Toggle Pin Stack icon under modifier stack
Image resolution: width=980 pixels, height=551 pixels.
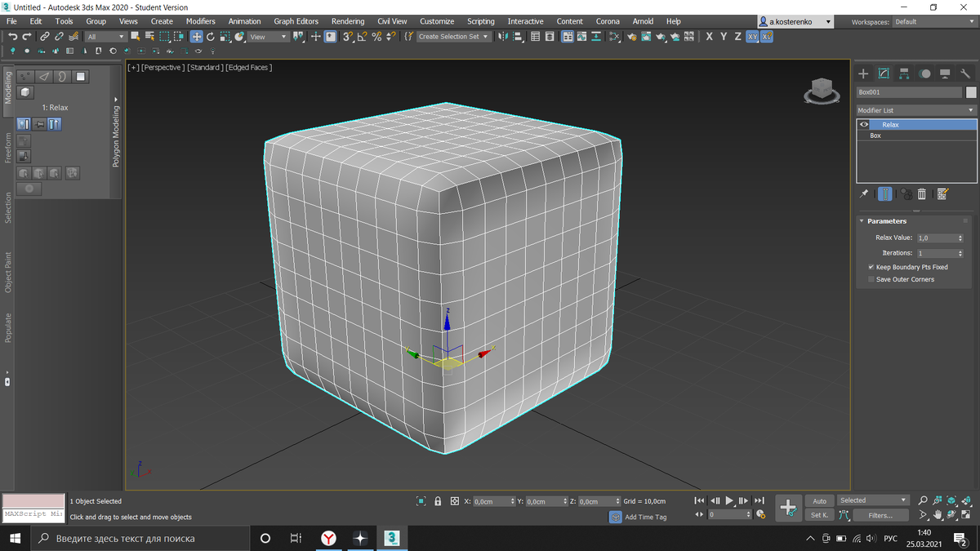[x=864, y=193]
